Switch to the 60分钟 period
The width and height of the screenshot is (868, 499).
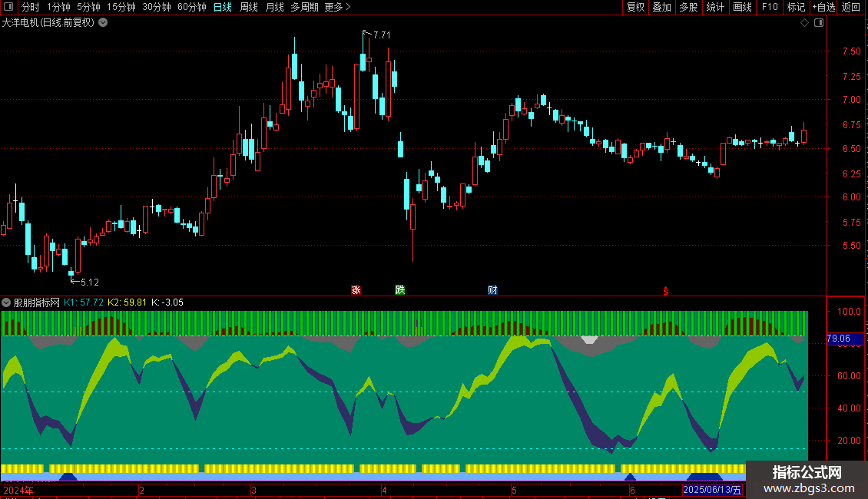pyautogui.click(x=192, y=7)
